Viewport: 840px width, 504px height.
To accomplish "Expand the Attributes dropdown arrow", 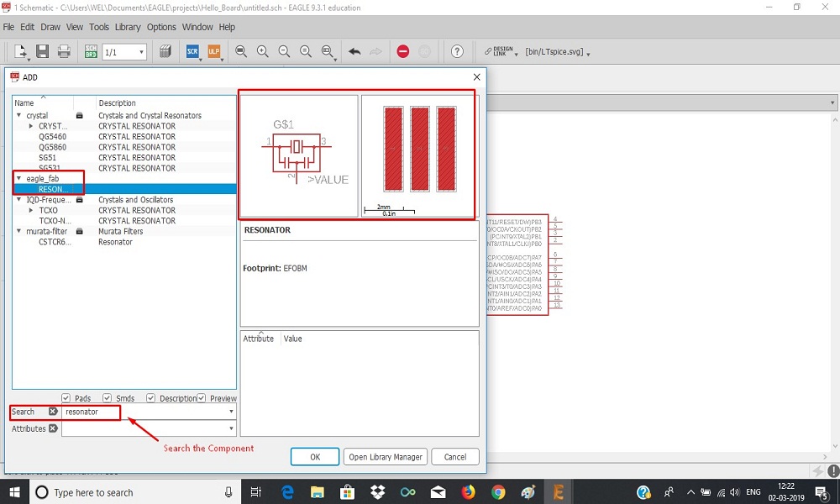I will point(231,429).
